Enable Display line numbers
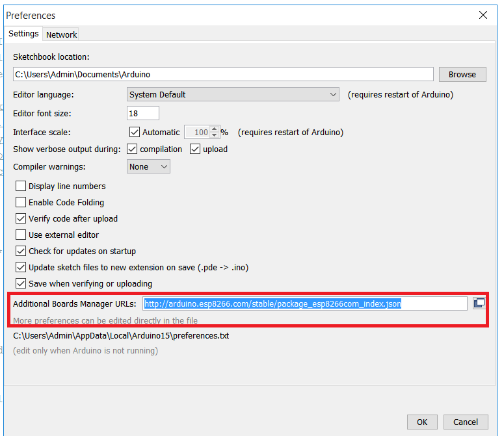The height and width of the screenshot is (436, 504). point(21,186)
